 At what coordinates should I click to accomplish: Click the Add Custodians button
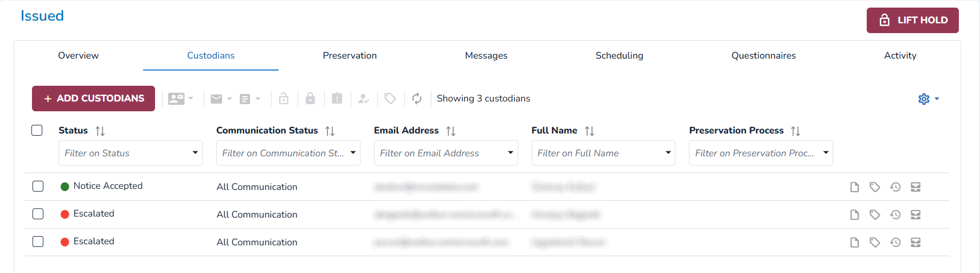point(93,98)
